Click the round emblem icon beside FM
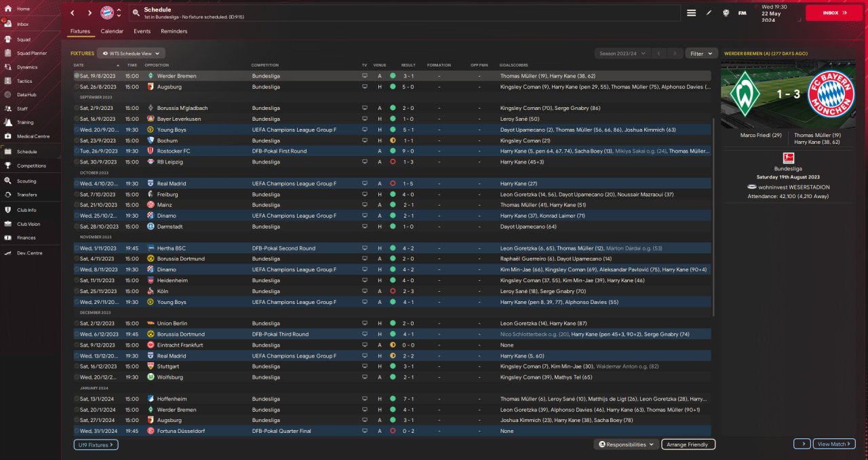 click(726, 13)
